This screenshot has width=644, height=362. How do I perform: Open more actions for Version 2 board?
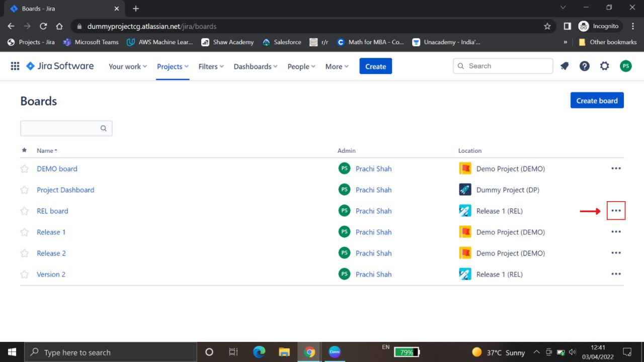[x=616, y=274]
